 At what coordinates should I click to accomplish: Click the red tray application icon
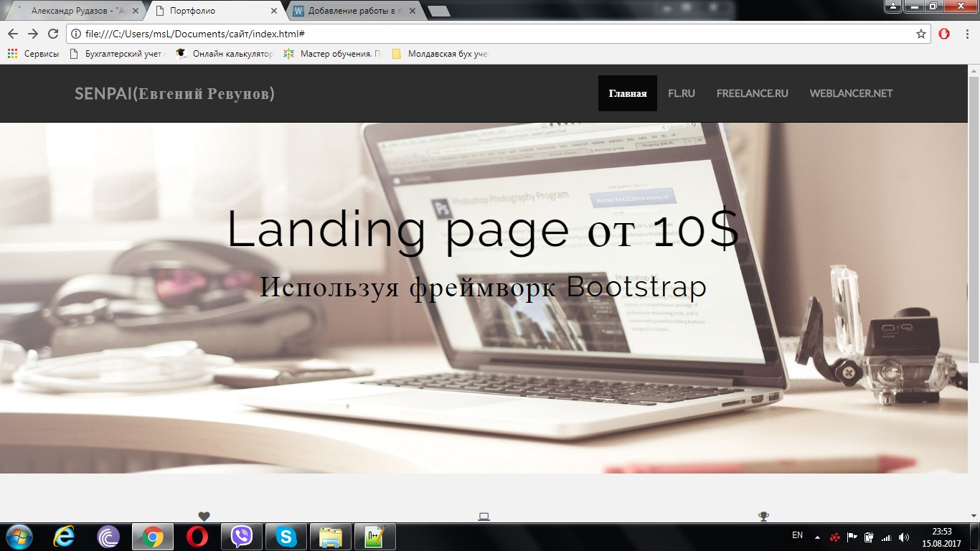point(834,537)
